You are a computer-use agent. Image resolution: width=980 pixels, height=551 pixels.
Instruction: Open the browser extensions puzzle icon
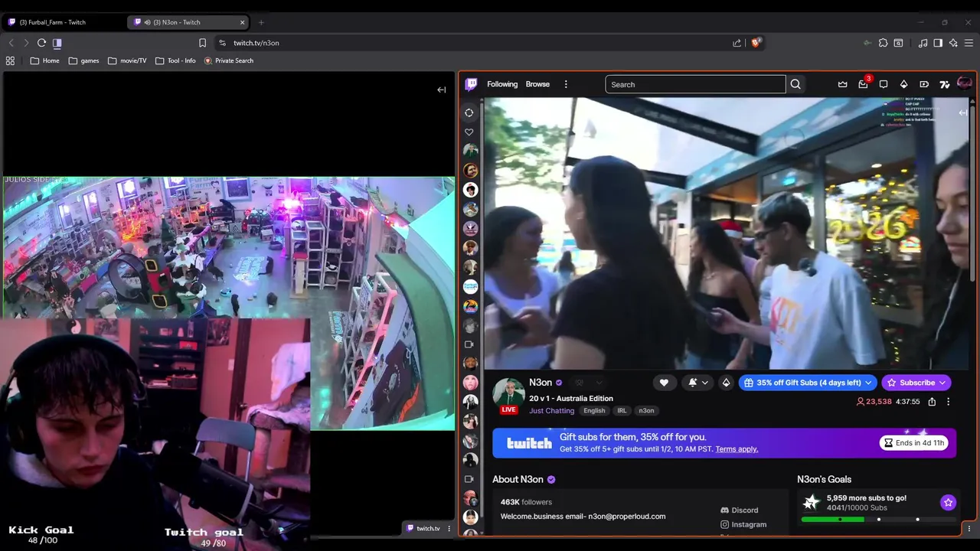[x=883, y=43]
